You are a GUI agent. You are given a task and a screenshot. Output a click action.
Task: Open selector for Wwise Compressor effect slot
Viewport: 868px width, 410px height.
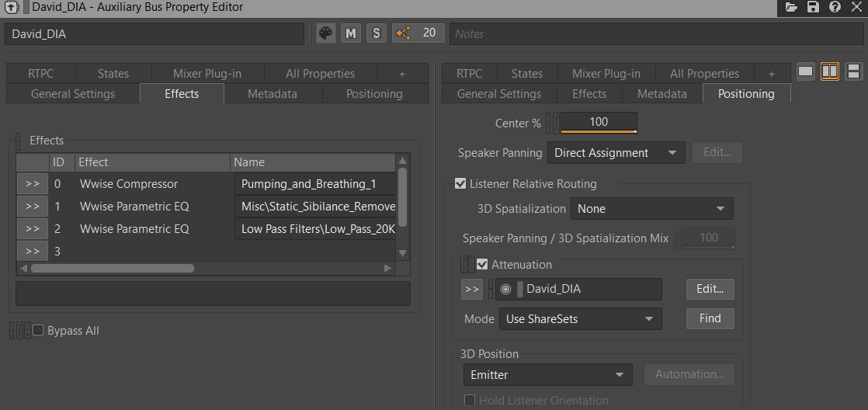(32, 184)
